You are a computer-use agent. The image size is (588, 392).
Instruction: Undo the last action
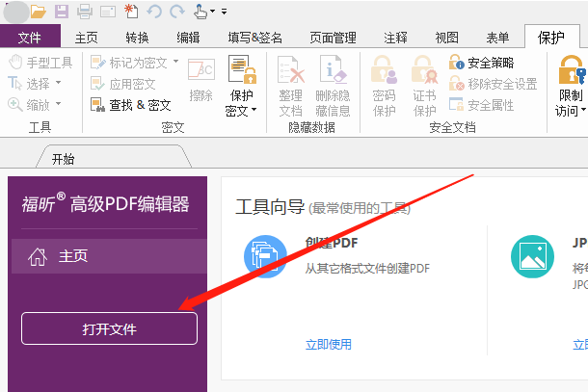[x=154, y=12]
